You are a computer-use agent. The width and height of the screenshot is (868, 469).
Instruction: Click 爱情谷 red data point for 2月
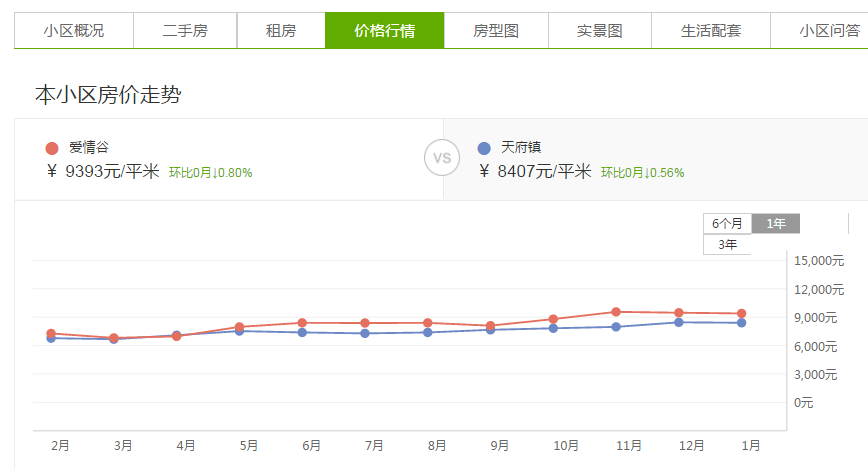[51, 333]
